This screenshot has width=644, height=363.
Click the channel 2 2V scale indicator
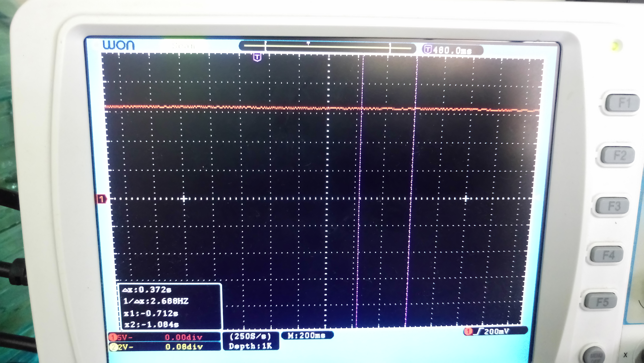click(x=122, y=347)
